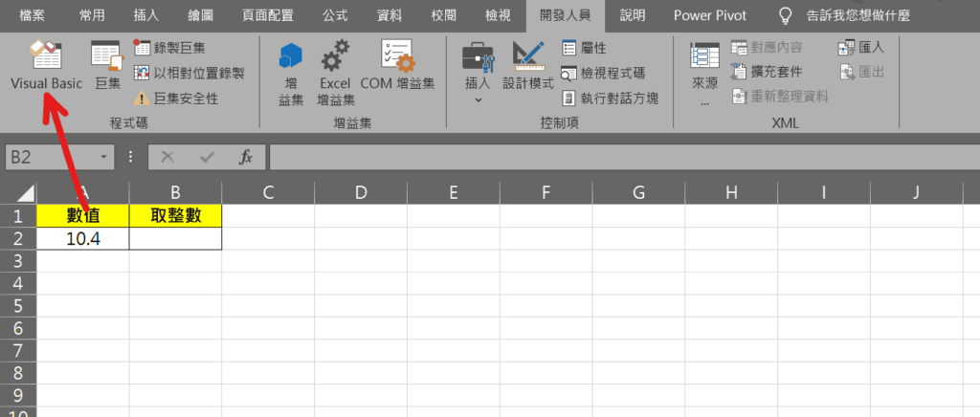Switch to the 校閱 review tab

click(443, 15)
